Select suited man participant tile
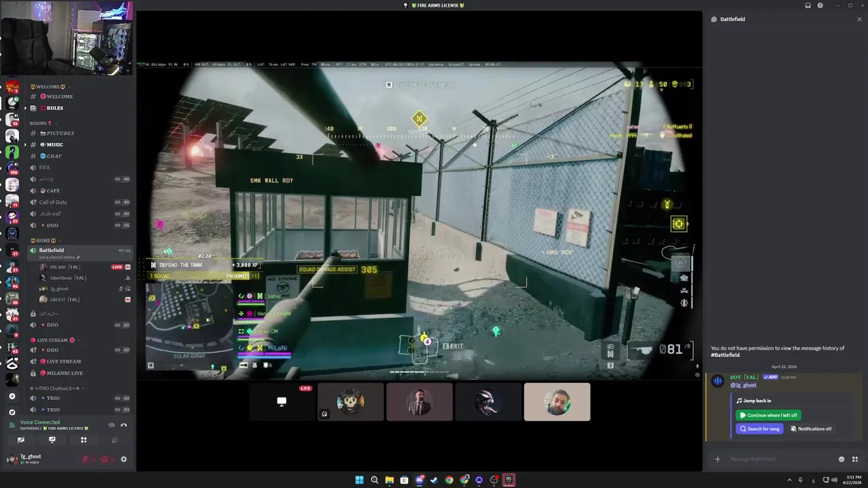This screenshot has height=488, width=868. [x=419, y=402]
